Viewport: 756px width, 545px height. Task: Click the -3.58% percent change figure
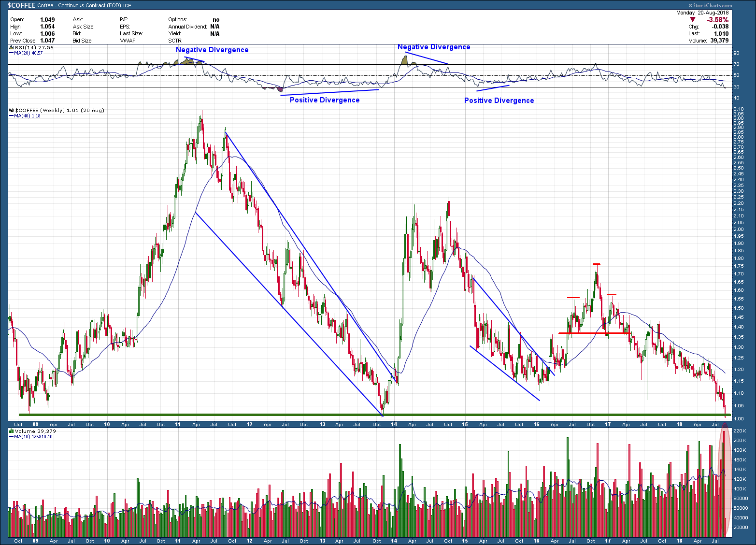point(717,20)
